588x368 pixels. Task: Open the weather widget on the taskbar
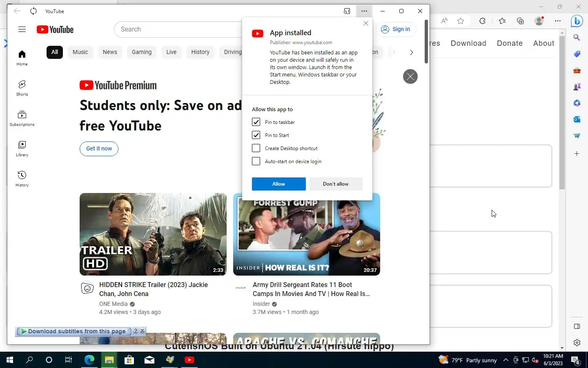tap(468, 360)
